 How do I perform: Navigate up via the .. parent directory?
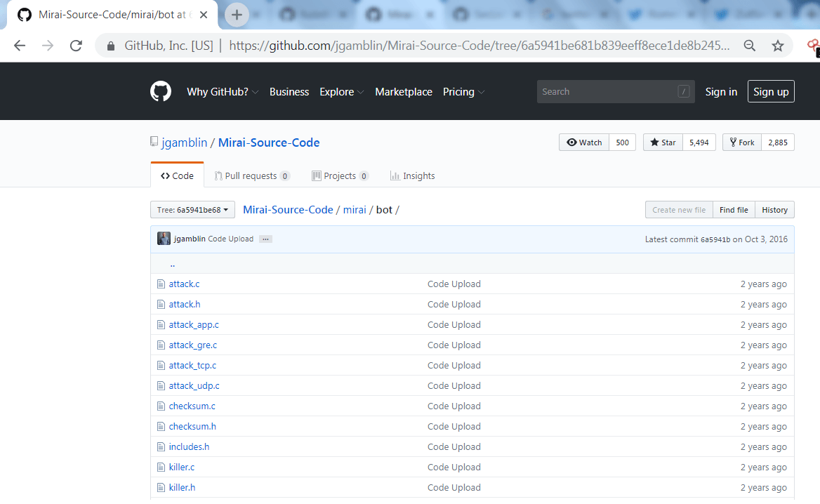click(173, 264)
